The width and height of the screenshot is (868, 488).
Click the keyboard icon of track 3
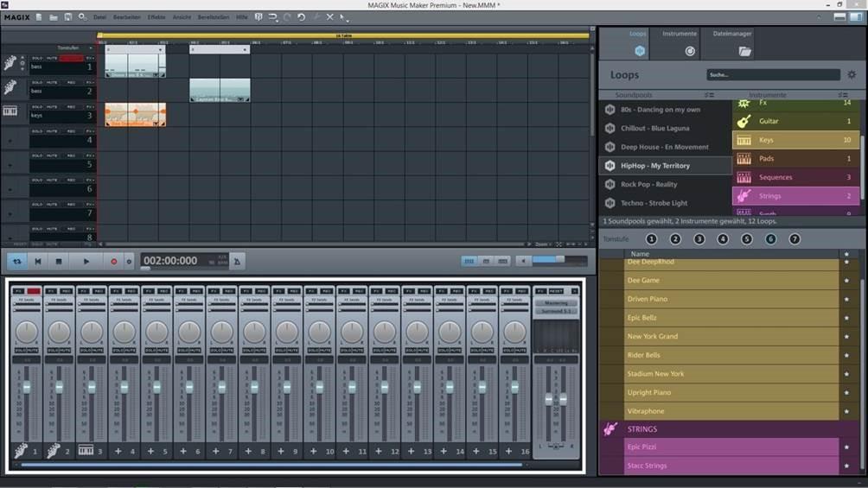click(x=10, y=111)
